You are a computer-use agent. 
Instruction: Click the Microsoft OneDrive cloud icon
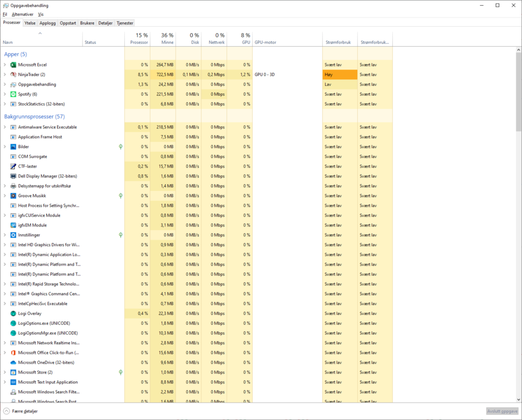(13, 362)
